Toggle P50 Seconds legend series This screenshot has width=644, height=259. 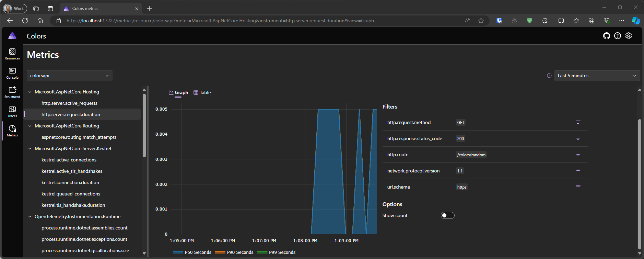tap(192, 252)
